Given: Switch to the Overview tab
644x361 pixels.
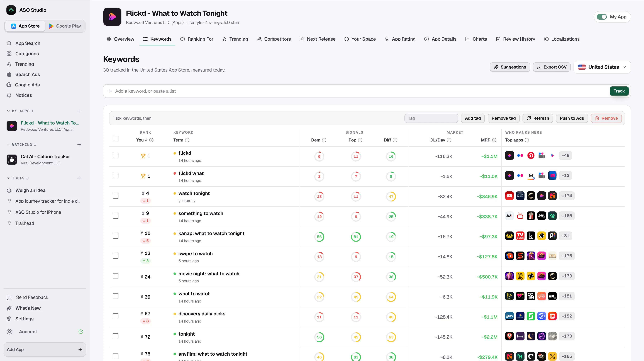Looking at the screenshot, I should coord(121,39).
